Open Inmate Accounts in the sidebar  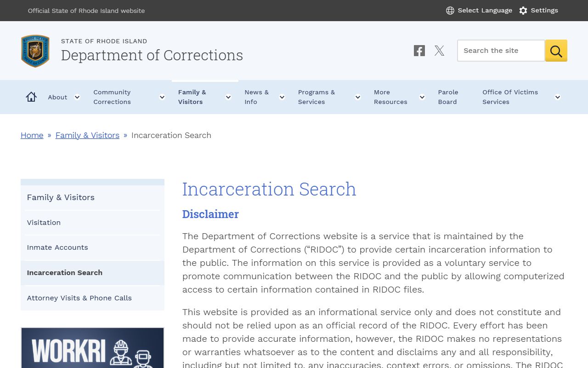coord(92,247)
